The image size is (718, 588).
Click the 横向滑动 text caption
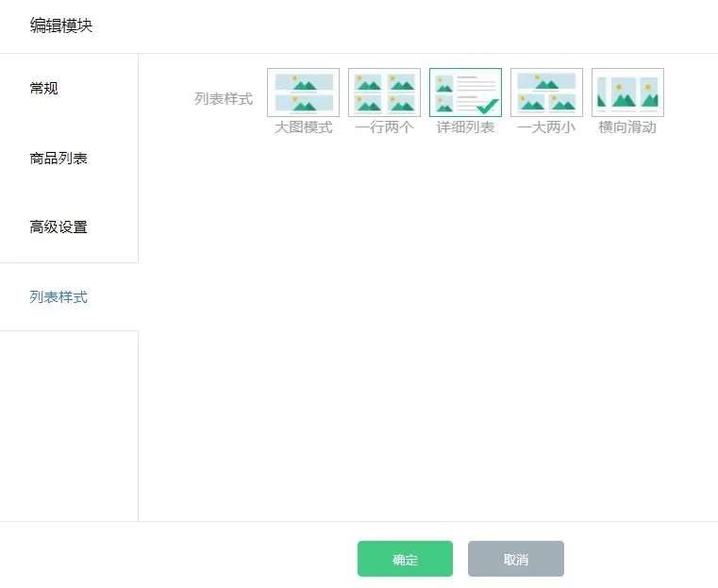point(627,127)
